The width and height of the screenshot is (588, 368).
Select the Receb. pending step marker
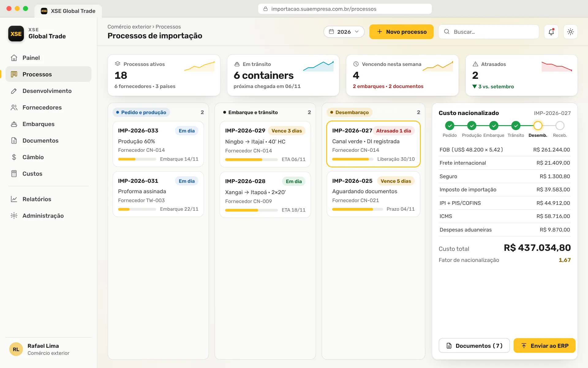coord(560,125)
